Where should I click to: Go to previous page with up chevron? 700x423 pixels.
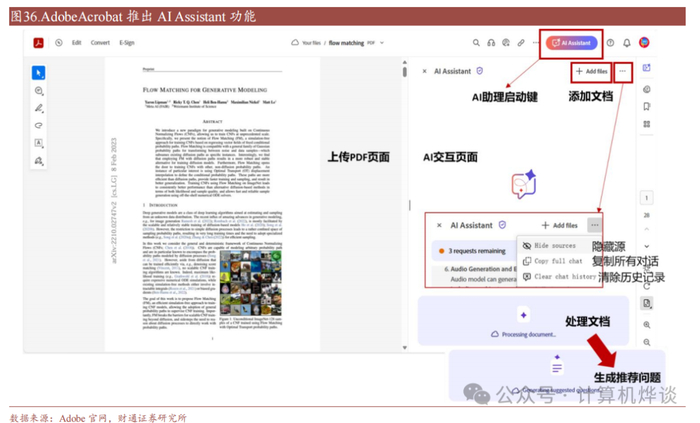coord(646,229)
